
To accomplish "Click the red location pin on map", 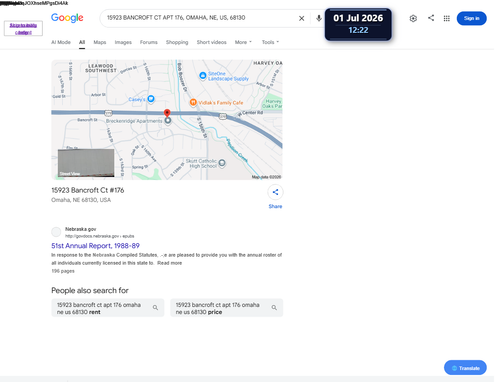I will click(x=167, y=113).
